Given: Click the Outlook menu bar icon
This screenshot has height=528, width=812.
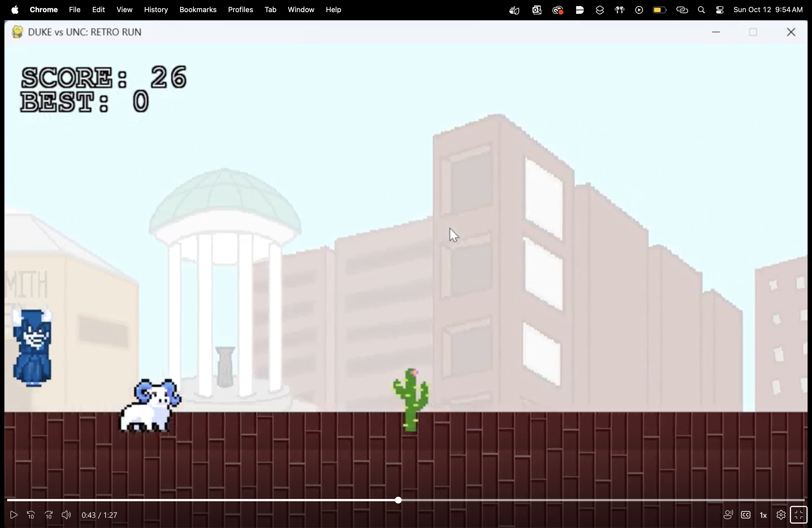Looking at the screenshot, I should [x=536, y=10].
